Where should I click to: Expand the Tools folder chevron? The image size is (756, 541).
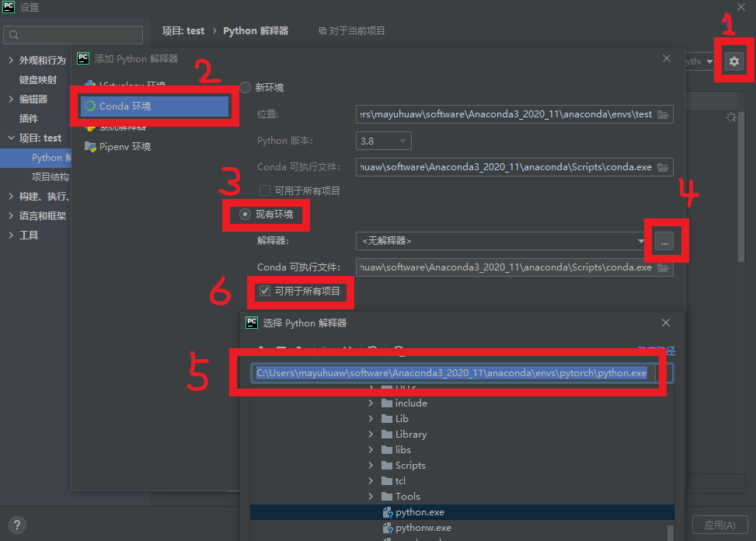(x=371, y=496)
